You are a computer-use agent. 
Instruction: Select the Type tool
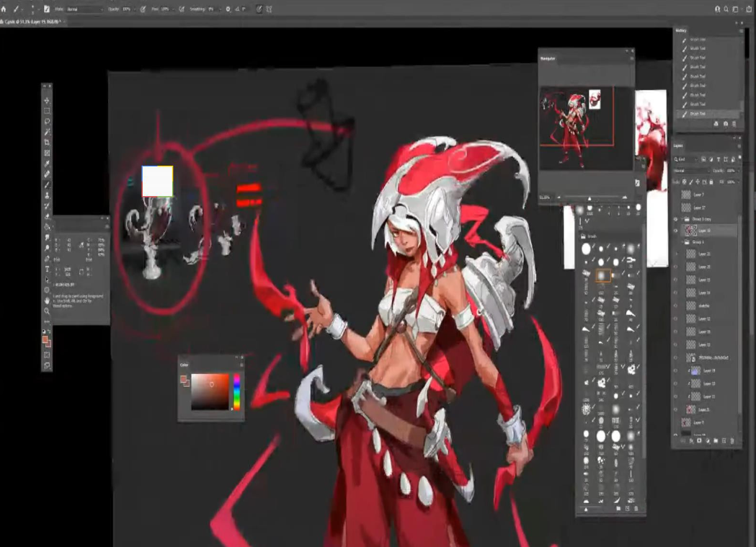[x=47, y=269]
